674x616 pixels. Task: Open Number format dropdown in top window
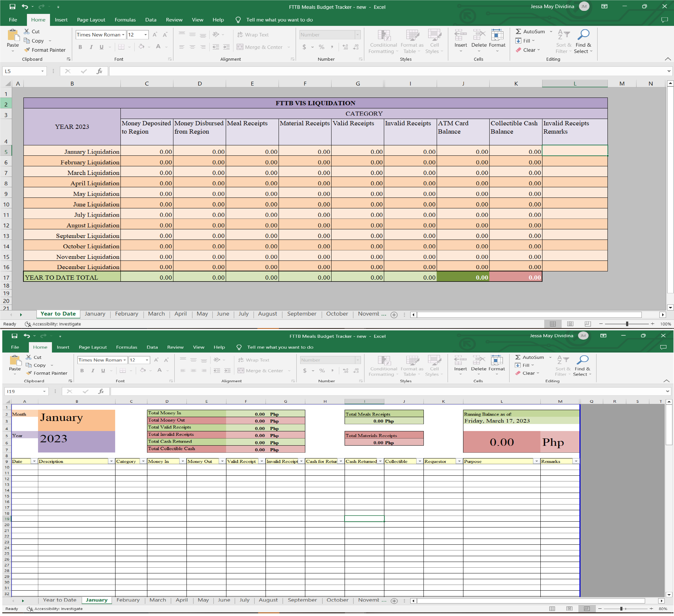coord(358,34)
